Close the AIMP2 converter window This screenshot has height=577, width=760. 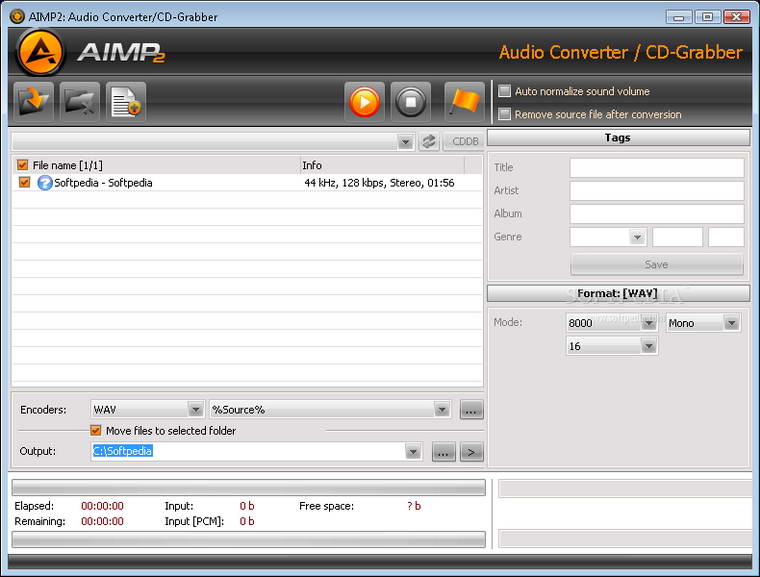737,17
